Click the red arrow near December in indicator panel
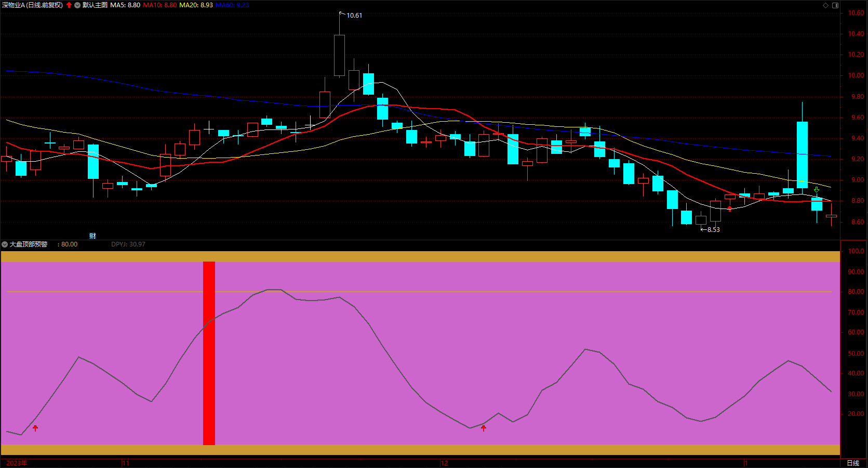The height and width of the screenshot is (468, 868). 484,428
